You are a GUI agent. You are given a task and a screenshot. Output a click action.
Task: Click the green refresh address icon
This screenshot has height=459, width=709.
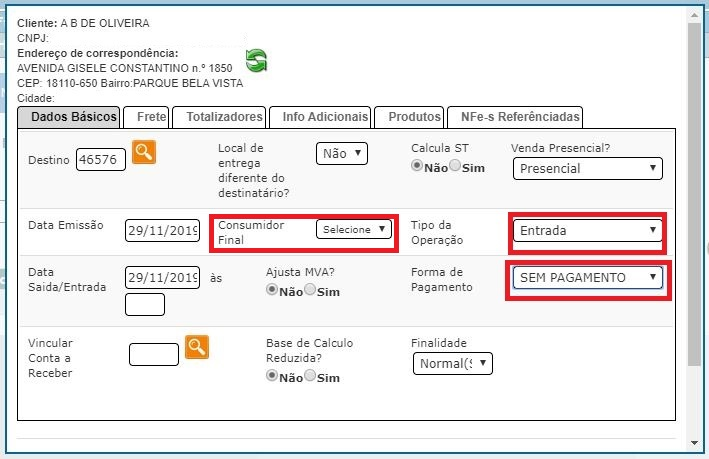pos(256,61)
